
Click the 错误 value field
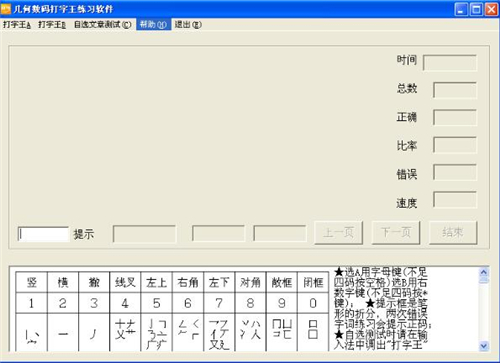[455, 173]
